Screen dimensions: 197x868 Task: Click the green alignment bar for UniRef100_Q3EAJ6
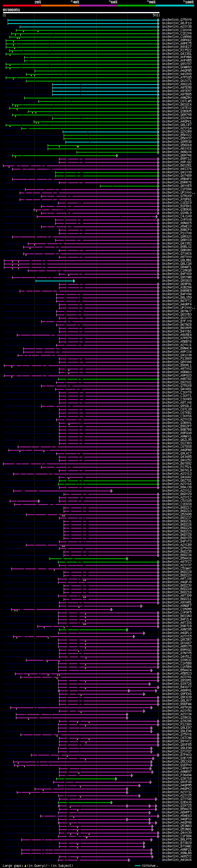[x=85, y=802]
